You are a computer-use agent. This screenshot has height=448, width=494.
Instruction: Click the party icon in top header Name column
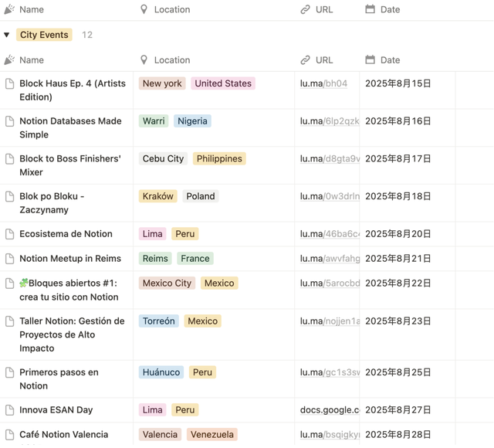(9, 9)
